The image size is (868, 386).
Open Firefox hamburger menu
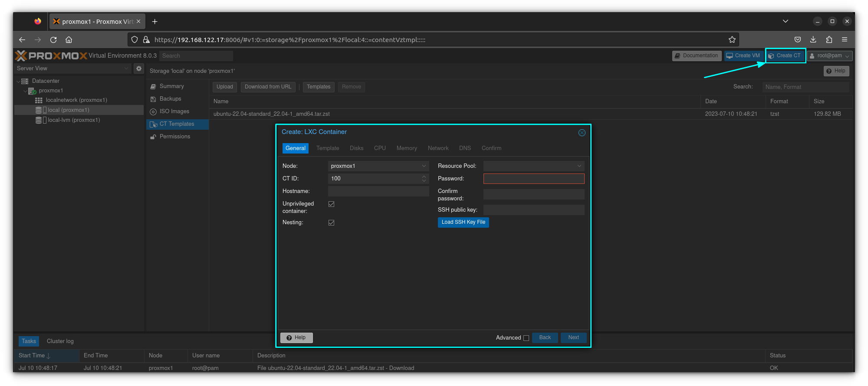(x=845, y=39)
